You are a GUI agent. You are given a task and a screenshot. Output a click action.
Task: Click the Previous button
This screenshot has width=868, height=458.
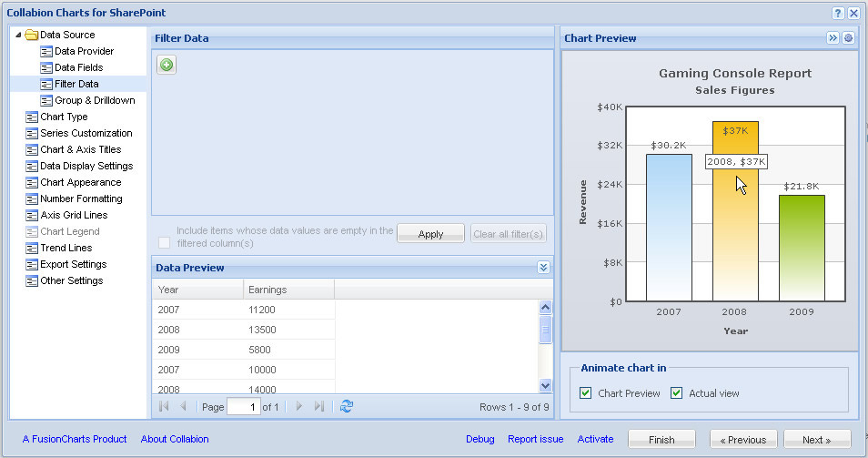point(743,440)
